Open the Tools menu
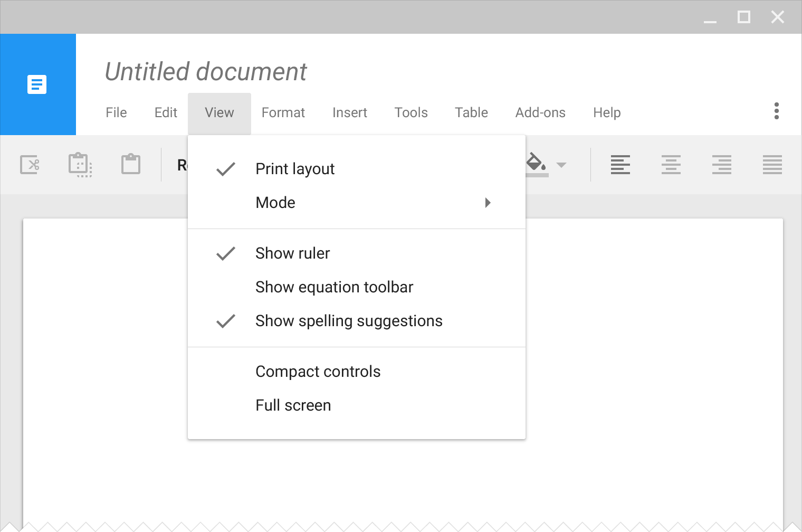 (411, 113)
